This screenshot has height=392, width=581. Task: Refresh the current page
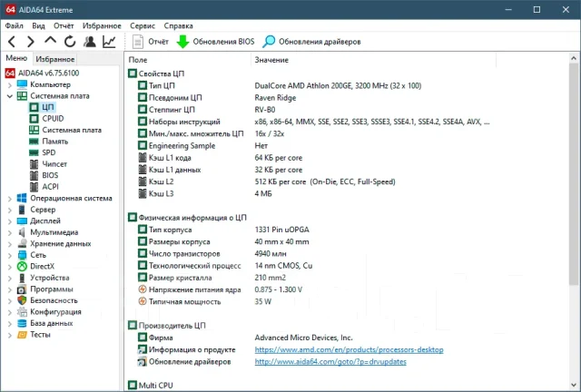(x=70, y=42)
